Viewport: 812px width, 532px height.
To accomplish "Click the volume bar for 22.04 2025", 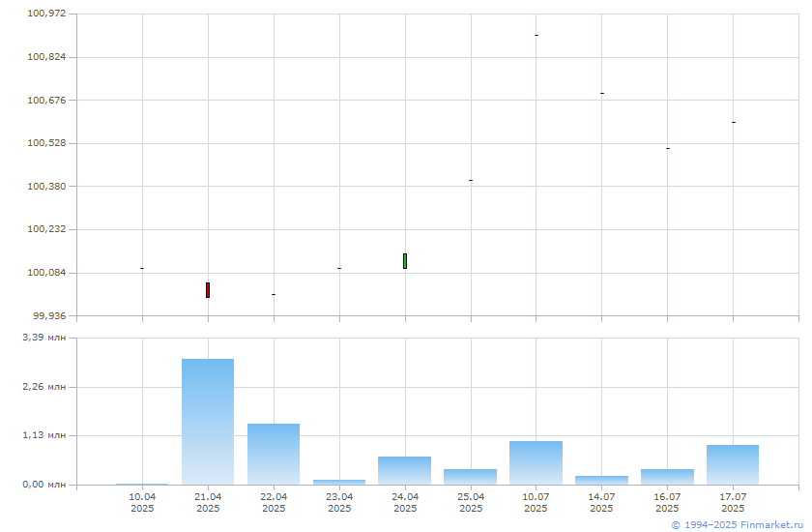I will click(x=274, y=455).
